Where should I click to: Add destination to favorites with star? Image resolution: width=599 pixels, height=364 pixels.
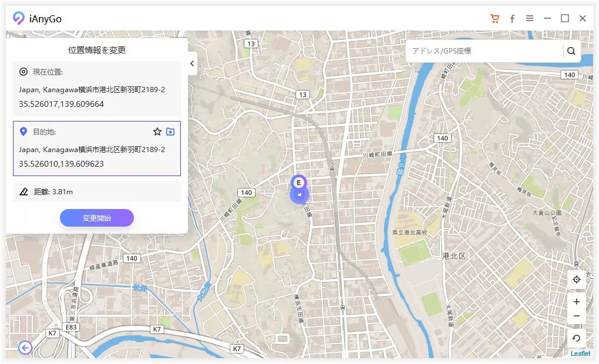(157, 132)
